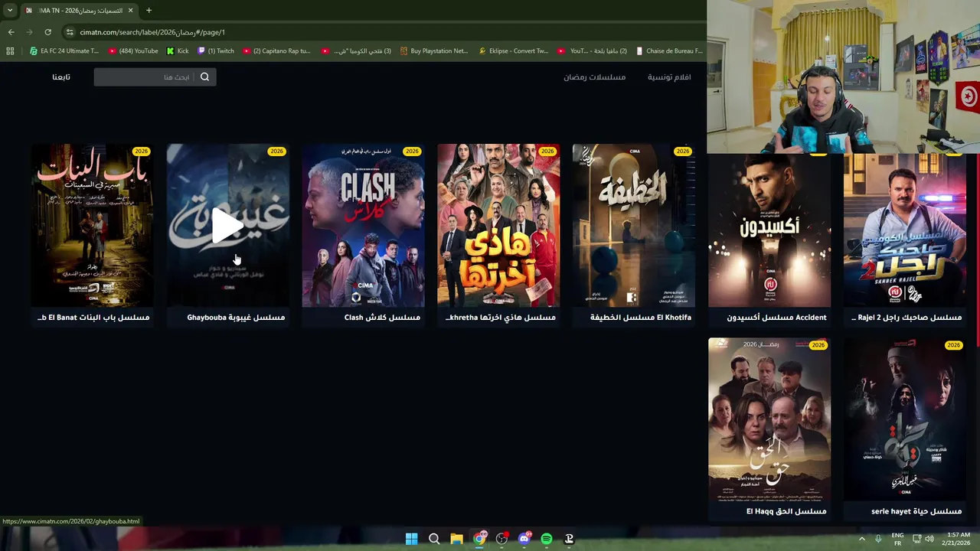Viewport: 980px width, 551px height.
Task: Open Buy Playstation Network bookmark
Action: (434, 51)
